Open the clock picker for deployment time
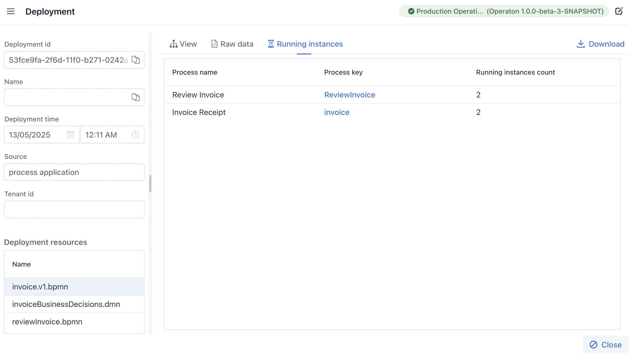This screenshot has width=629, height=364. [135, 135]
